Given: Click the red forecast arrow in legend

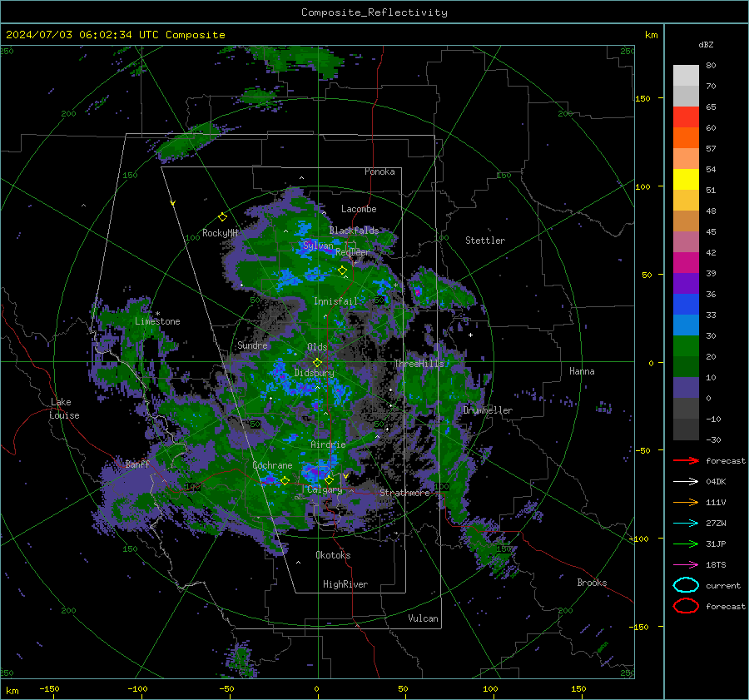Looking at the screenshot, I should point(686,460).
